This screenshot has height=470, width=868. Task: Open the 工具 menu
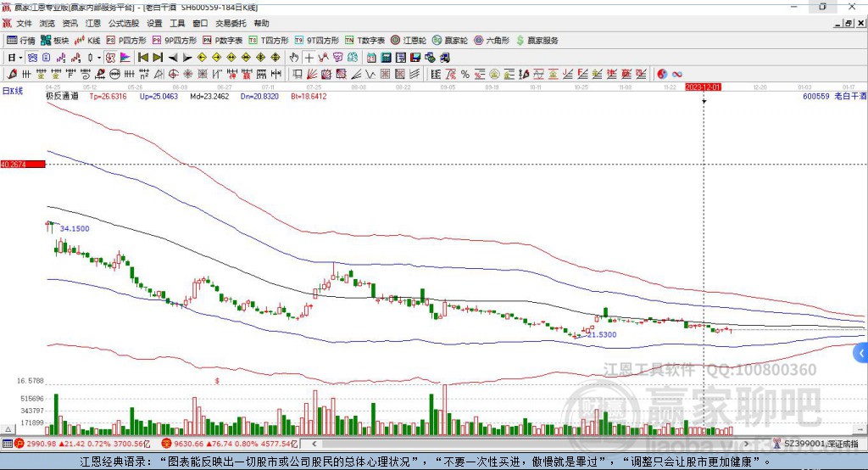(x=177, y=23)
